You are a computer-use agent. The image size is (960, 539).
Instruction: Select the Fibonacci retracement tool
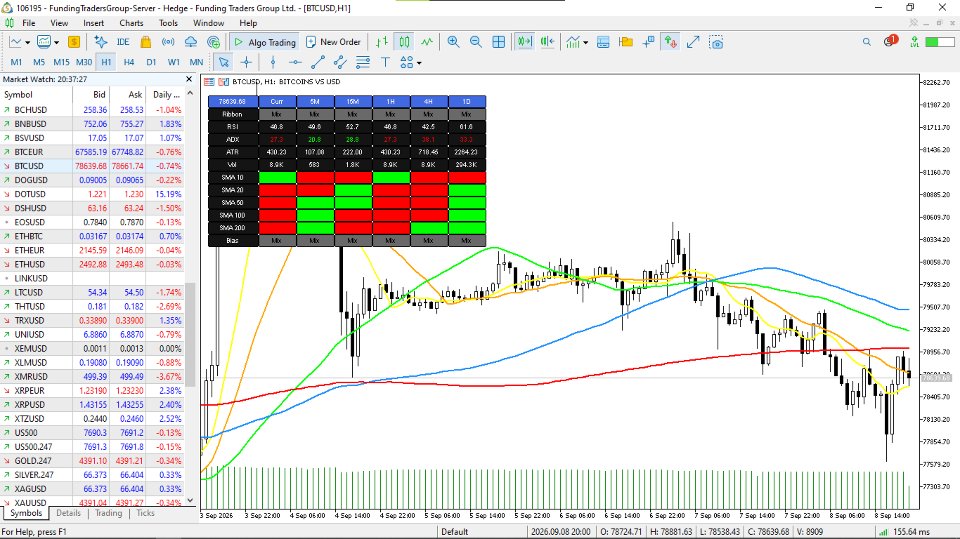[363, 62]
